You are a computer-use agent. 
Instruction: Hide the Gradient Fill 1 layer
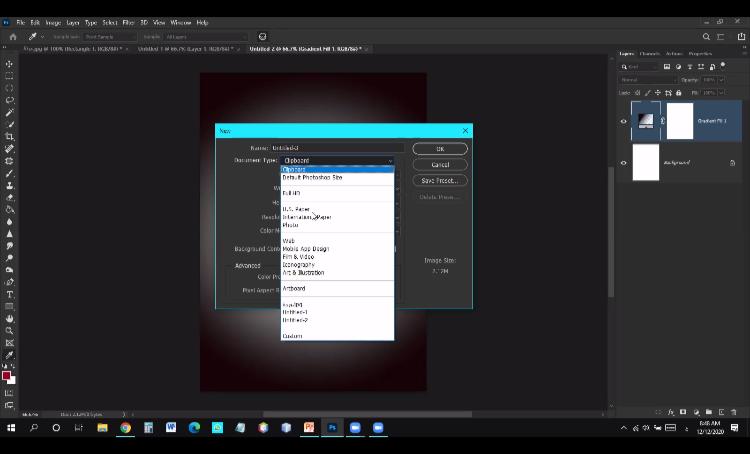[624, 121]
